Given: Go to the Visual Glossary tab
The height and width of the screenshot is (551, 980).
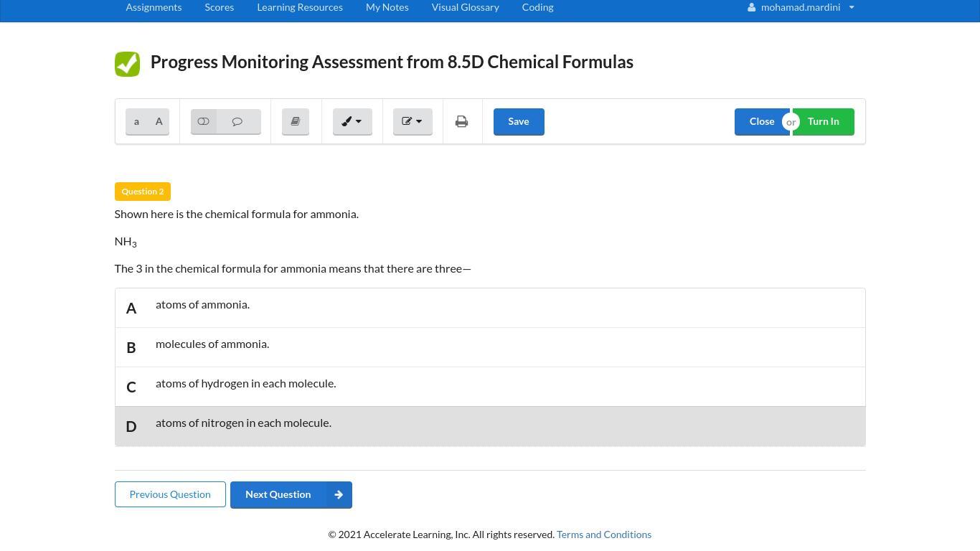Looking at the screenshot, I should pyautogui.click(x=465, y=7).
